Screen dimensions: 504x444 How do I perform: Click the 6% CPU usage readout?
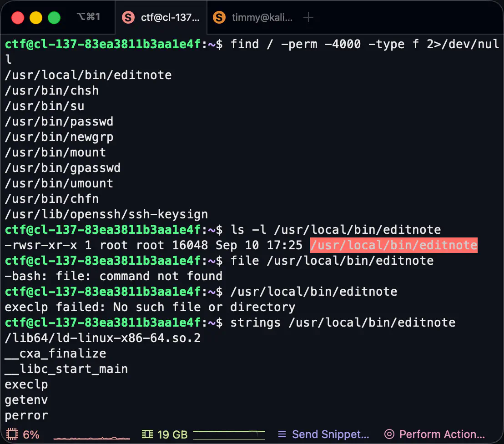coord(31,434)
